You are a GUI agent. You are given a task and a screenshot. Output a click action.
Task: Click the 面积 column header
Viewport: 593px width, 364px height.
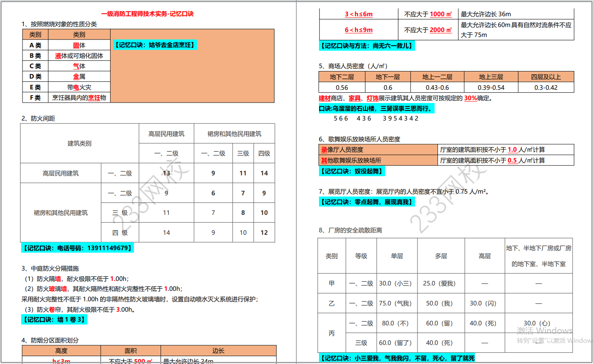[x=131, y=351]
